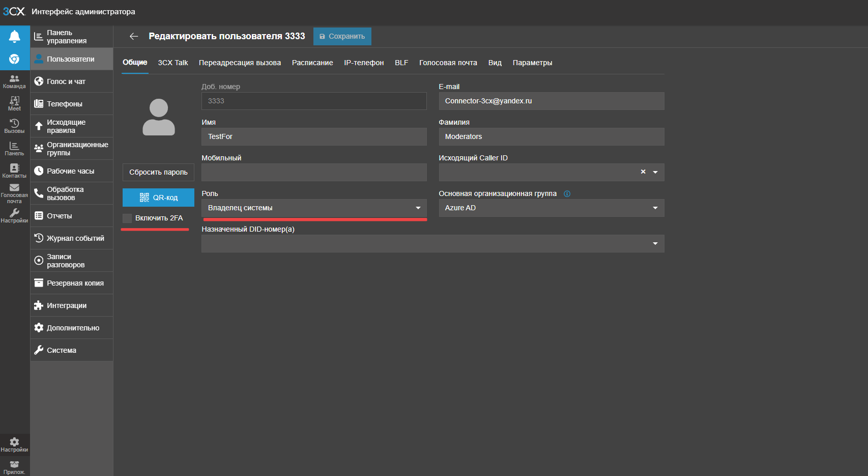Switch to the Параметры tab
This screenshot has height=476, width=868.
point(532,63)
